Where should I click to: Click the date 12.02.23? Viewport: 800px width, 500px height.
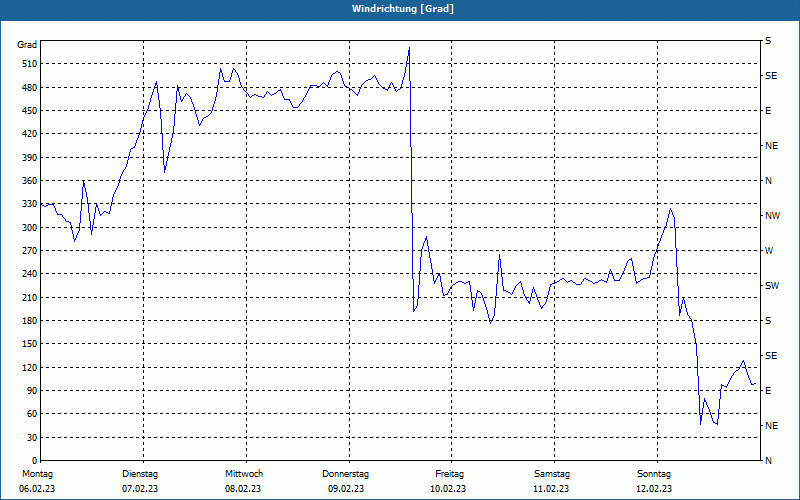654,489
